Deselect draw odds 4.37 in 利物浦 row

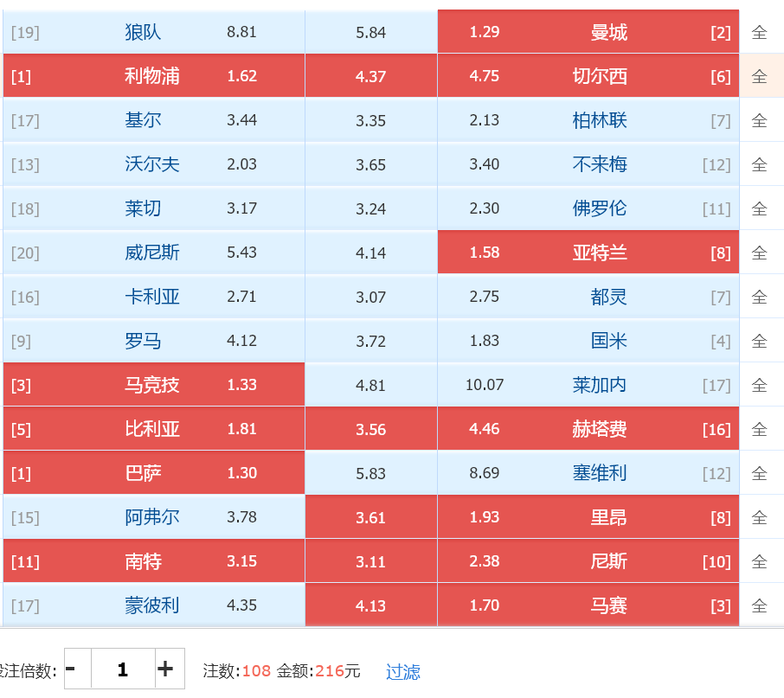click(371, 76)
